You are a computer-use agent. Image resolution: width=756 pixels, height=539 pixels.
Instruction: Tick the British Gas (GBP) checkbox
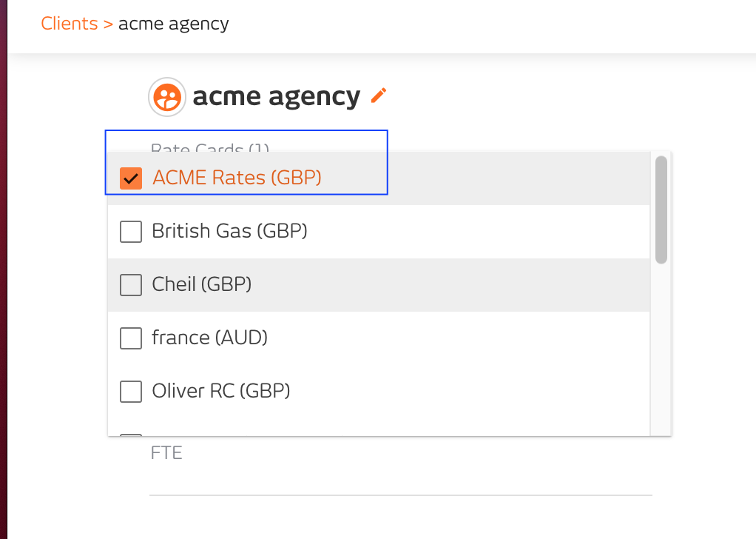(131, 232)
